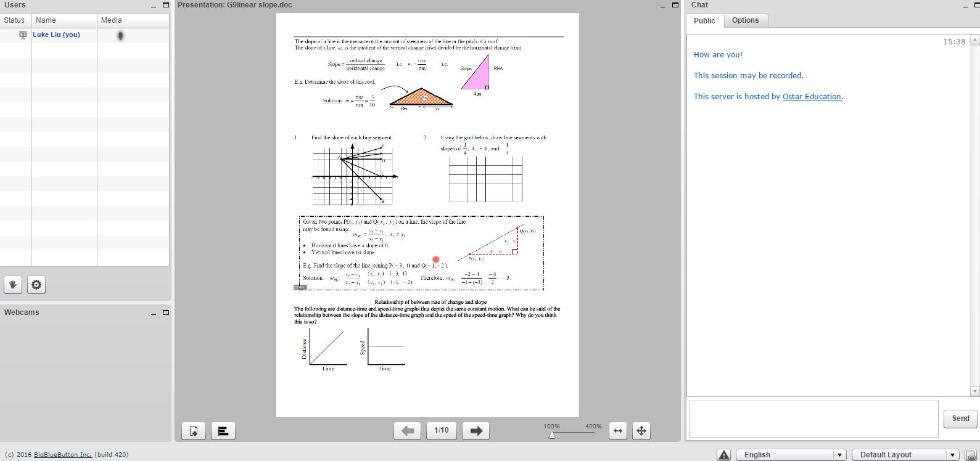Minimize the Webcams panel

154,312
